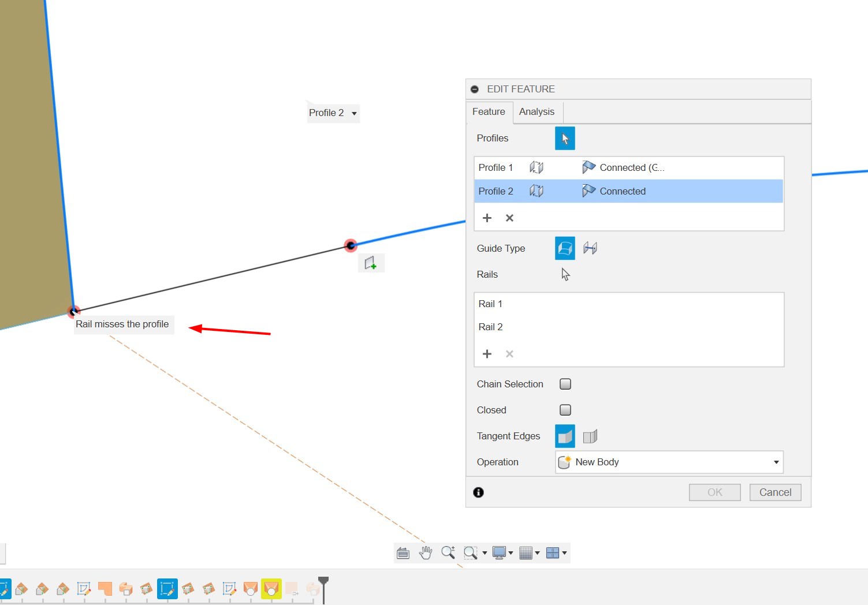
Task: Click the reorder icon for Profile 2
Action: pos(537,191)
